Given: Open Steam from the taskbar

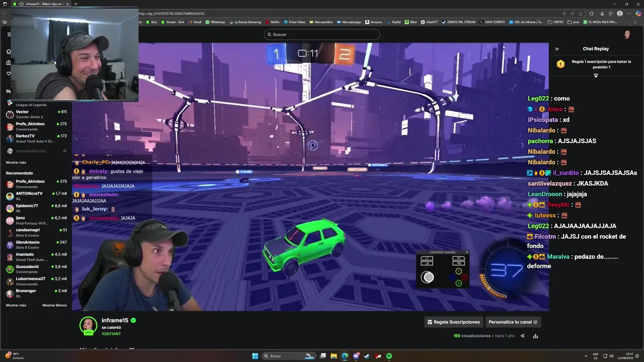Looking at the screenshot, I should point(367,356).
